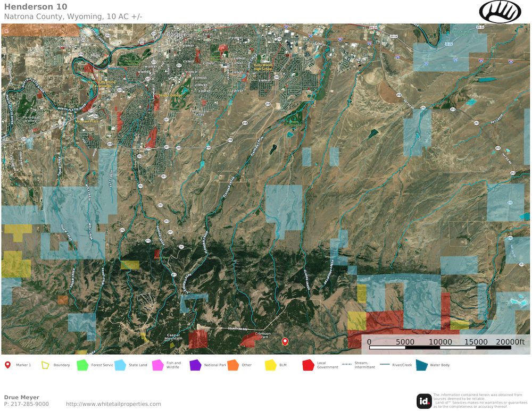Click the Marker 1 pin icon in legend
Screen dimensions: 532x411
[x=7, y=365]
